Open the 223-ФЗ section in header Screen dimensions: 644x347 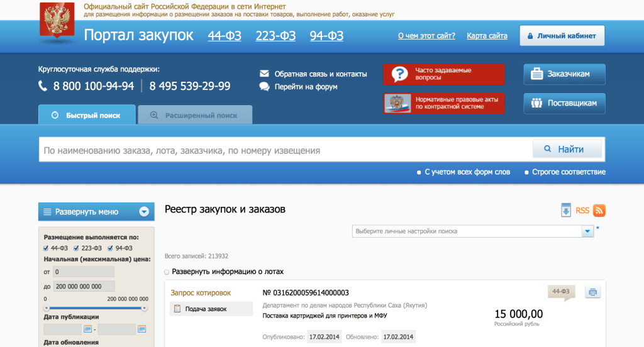(275, 36)
